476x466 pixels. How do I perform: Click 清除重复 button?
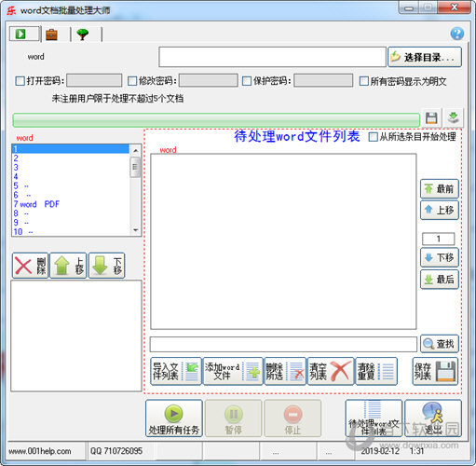tap(376, 371)
